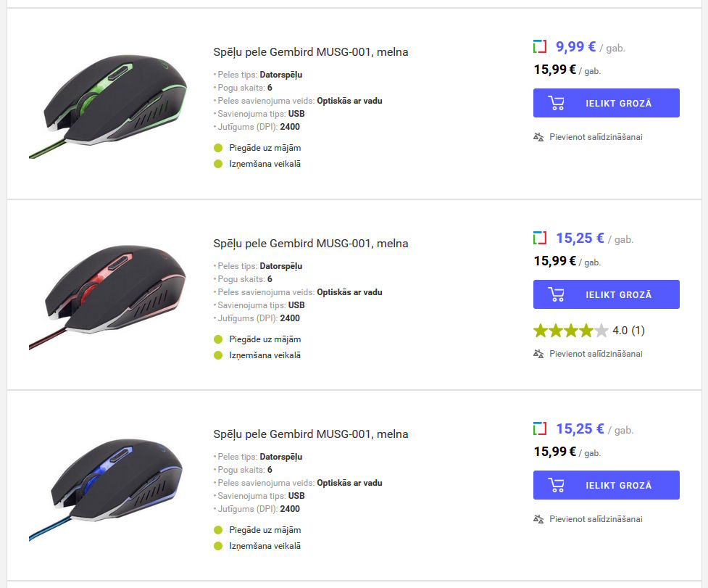Click the compare scales icon for the blue mouse
The height and width of the screenshot is (588, 708).
(538, 519)
